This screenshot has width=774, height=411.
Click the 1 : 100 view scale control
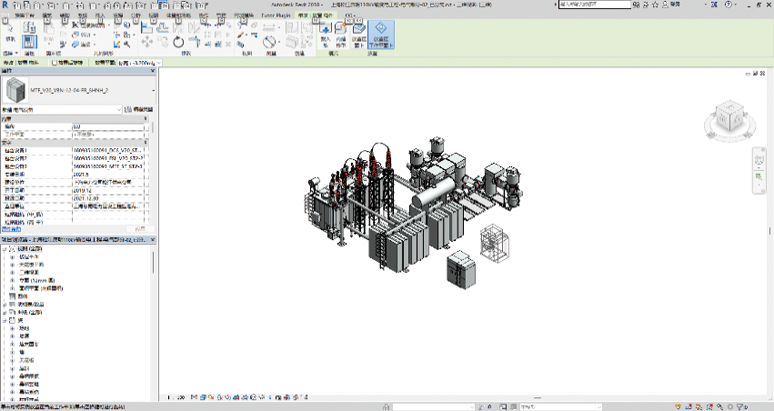pyautogui.click(x=177, y=397)
